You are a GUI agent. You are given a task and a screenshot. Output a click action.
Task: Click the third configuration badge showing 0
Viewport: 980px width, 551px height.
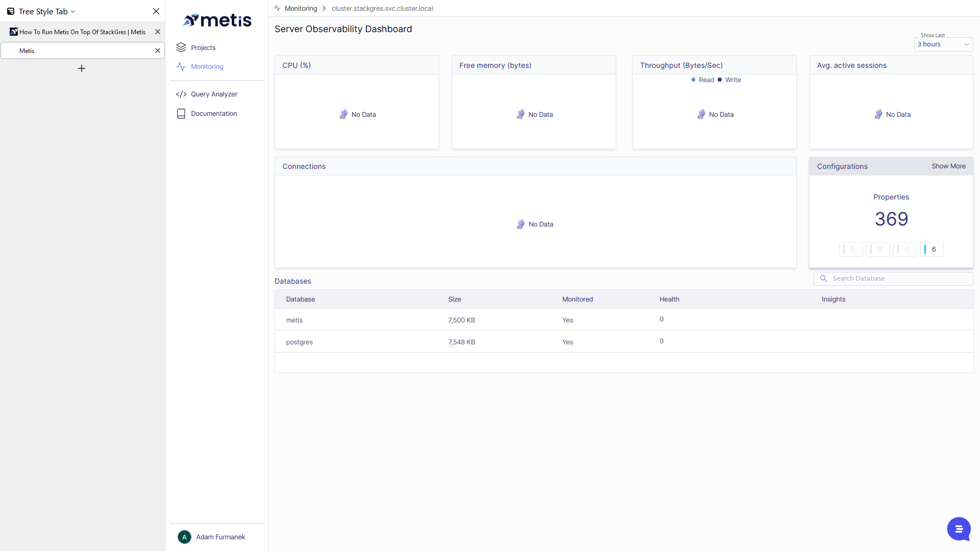905,249
